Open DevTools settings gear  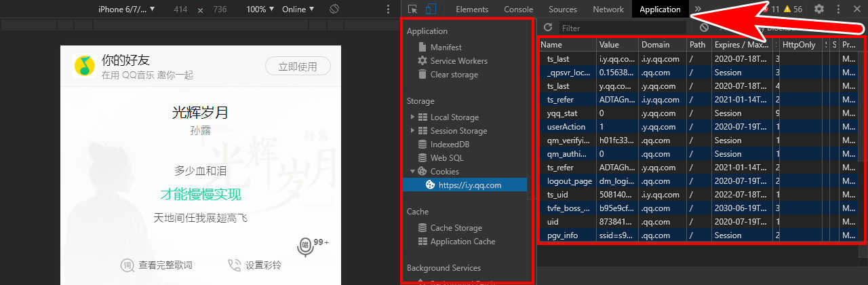click(818, 9)
